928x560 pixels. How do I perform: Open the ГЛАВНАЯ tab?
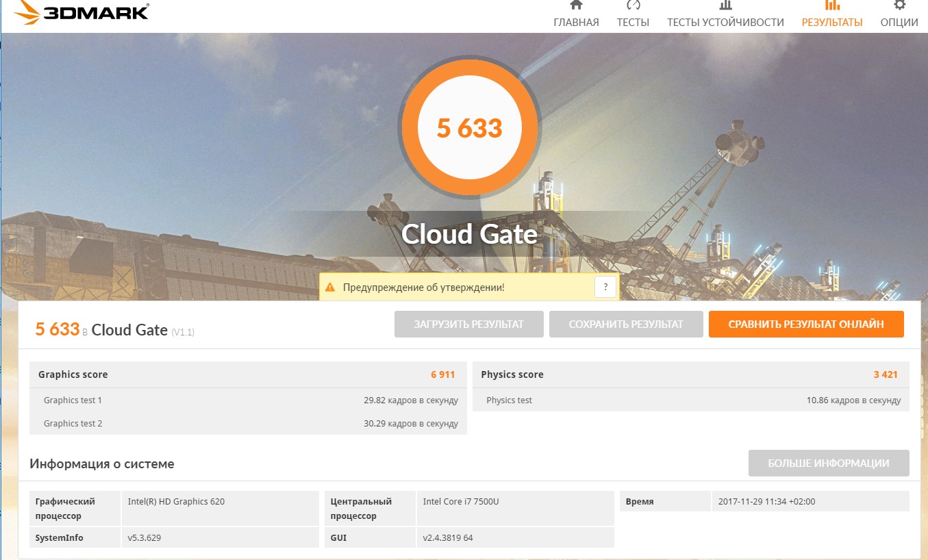coord(576,22)
